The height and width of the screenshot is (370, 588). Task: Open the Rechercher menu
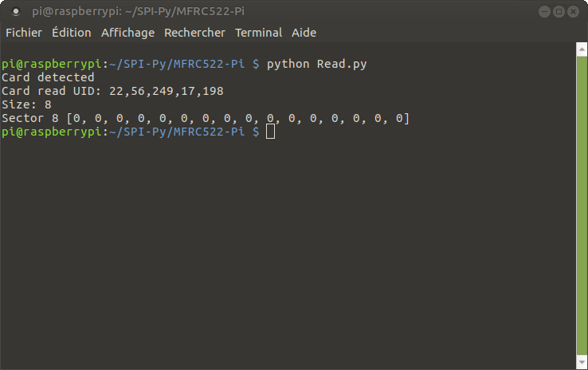(x=194, y=33)
